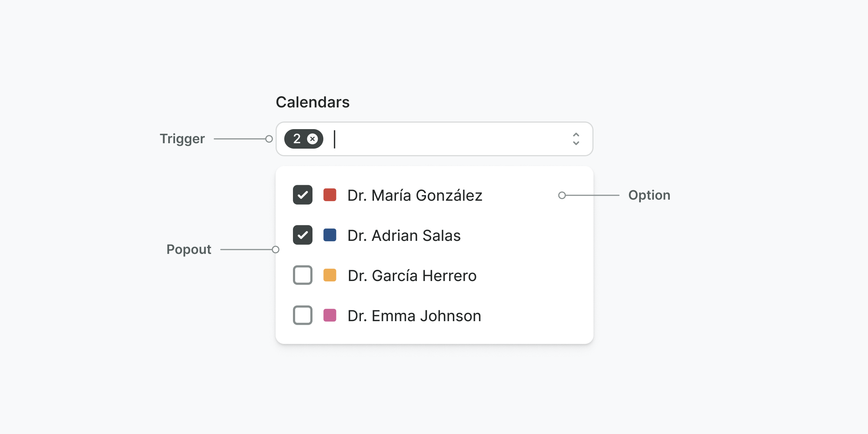Clear selections with the chip's X icon

312,139
